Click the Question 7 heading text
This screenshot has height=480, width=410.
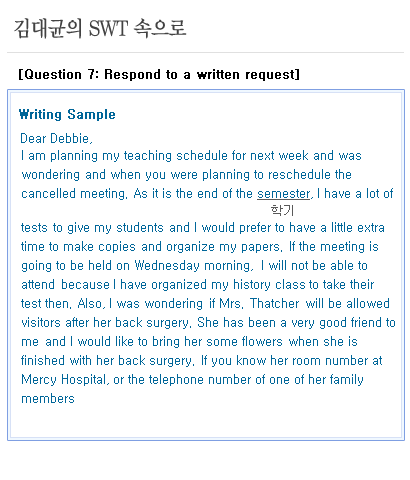pos(159,74)
